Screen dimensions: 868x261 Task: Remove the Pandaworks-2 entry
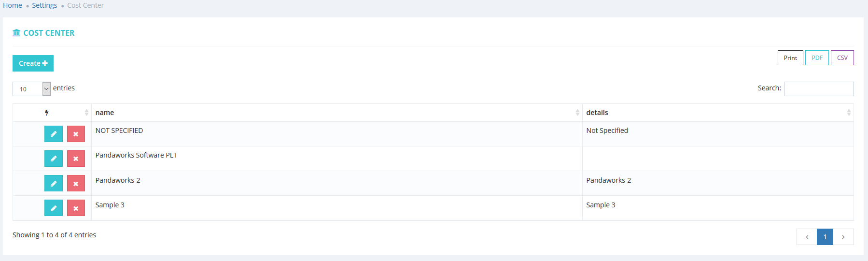point(76,183)
